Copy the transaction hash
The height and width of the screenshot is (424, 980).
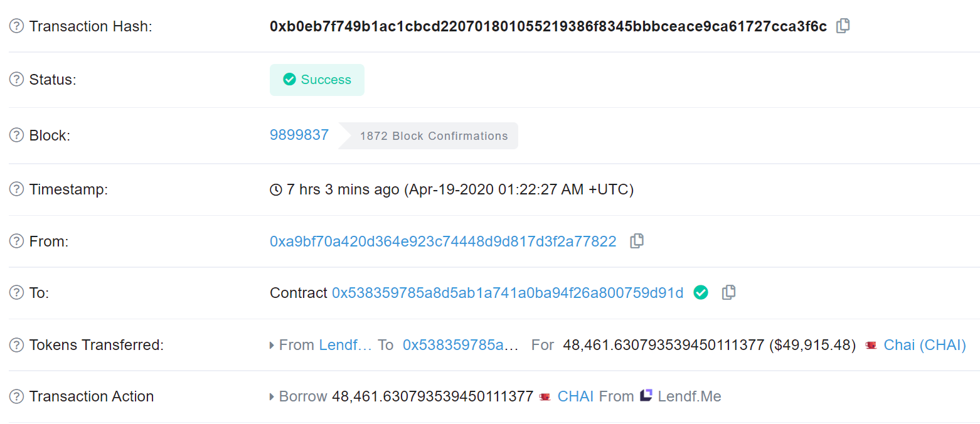coord(843,26)
